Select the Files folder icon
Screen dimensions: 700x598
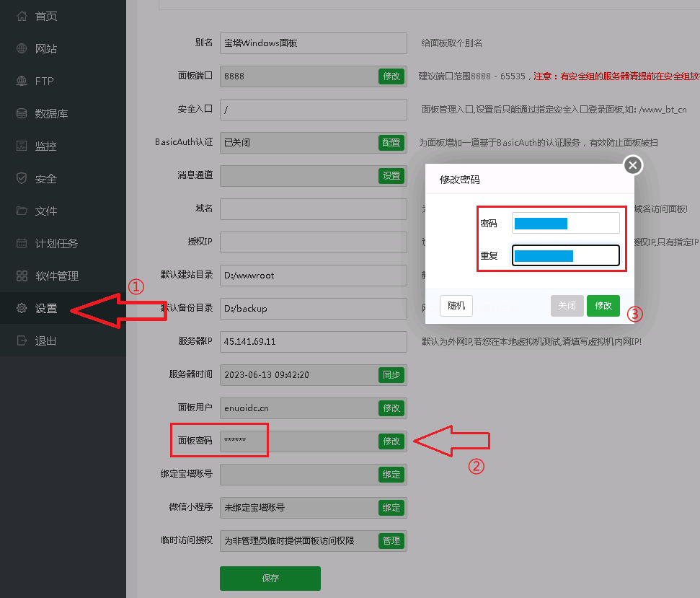(22, 211)
